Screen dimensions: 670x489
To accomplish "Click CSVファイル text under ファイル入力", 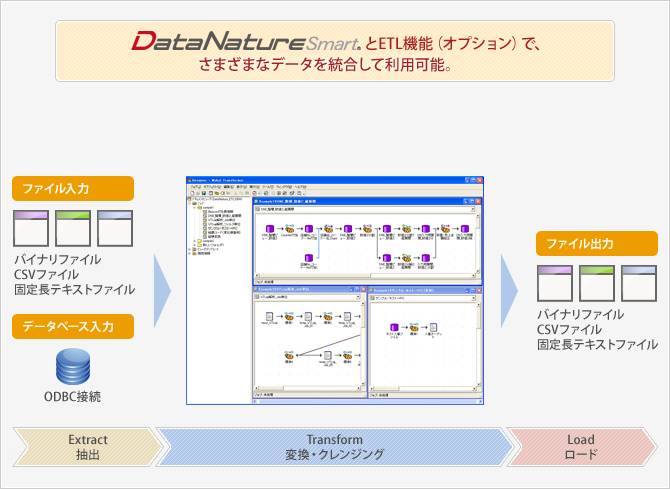I will [47, 274].
